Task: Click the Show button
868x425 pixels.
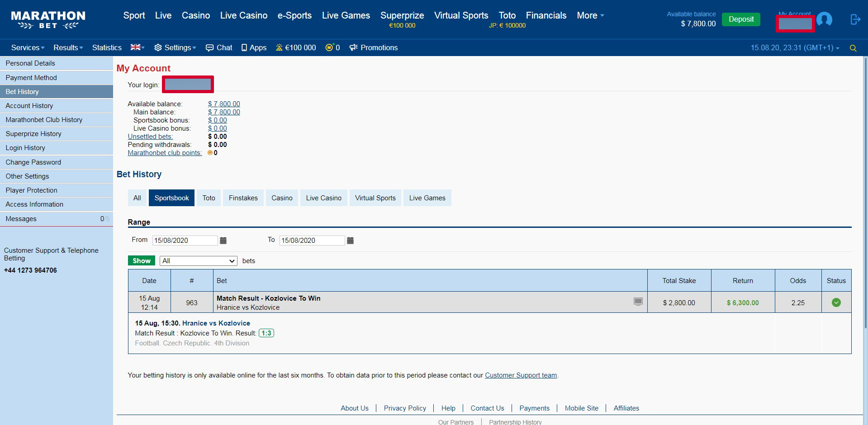Action: tap(141, 261)
